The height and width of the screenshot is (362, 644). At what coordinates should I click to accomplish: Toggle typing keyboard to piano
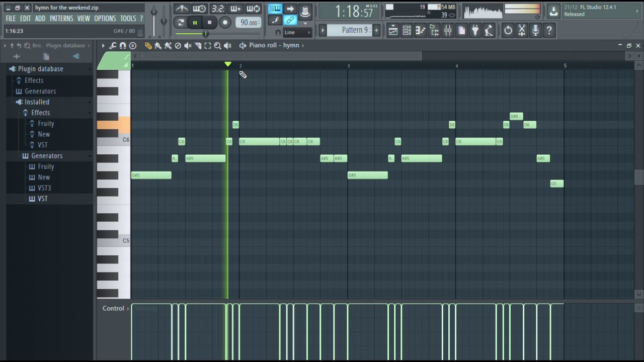(x=275, y=9)
